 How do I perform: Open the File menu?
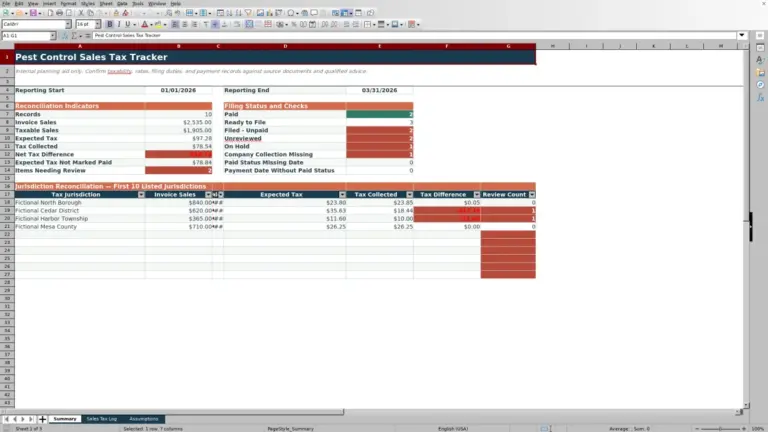(x=6, y=3)
